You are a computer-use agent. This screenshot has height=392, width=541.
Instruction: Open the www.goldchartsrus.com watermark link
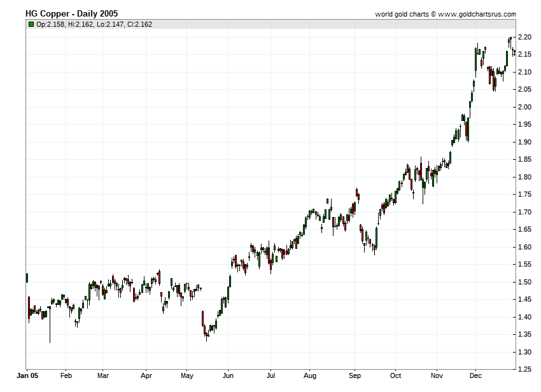477,14
